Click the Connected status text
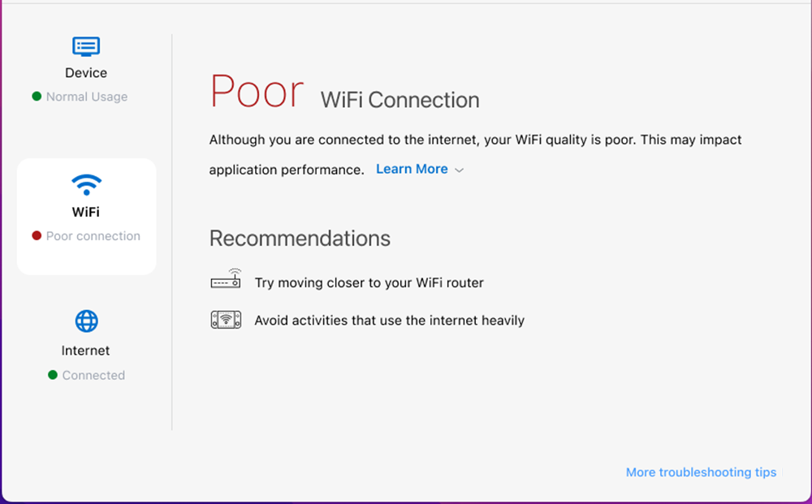 tap(93, 375)
